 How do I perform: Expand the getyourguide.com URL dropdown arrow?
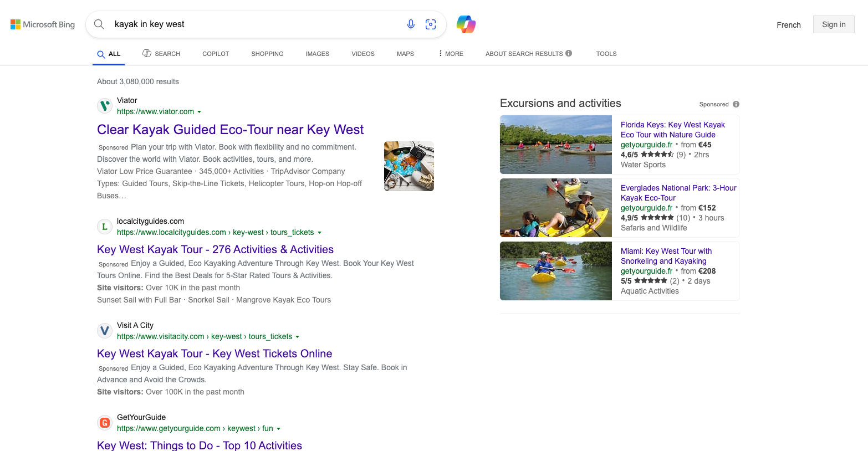point(278,429)
